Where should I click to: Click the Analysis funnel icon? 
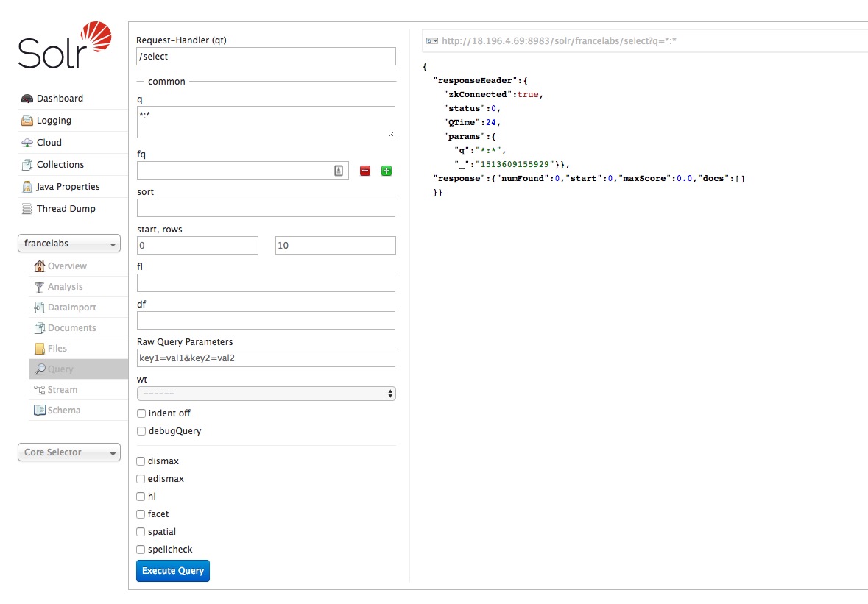(39, 286)
